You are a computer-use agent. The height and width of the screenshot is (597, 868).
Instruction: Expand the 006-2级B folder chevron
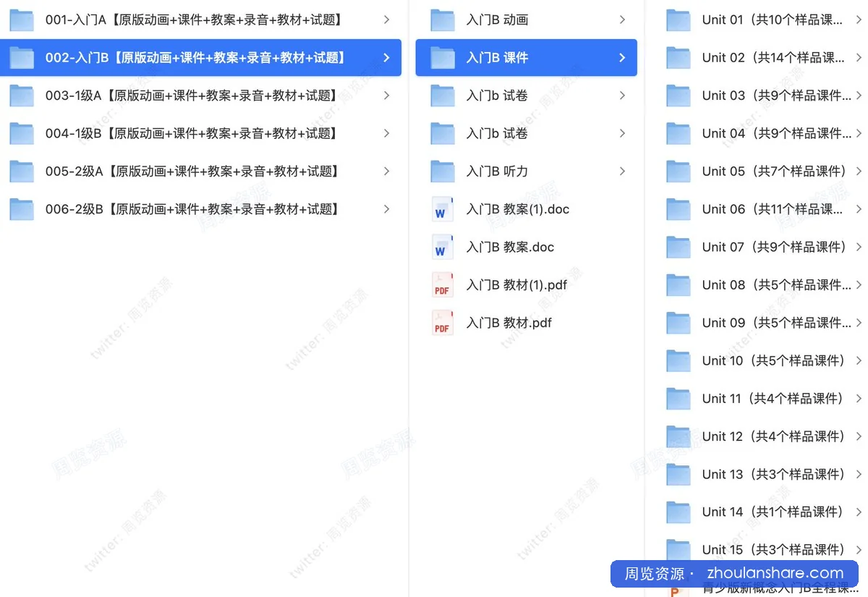(387, 209)
